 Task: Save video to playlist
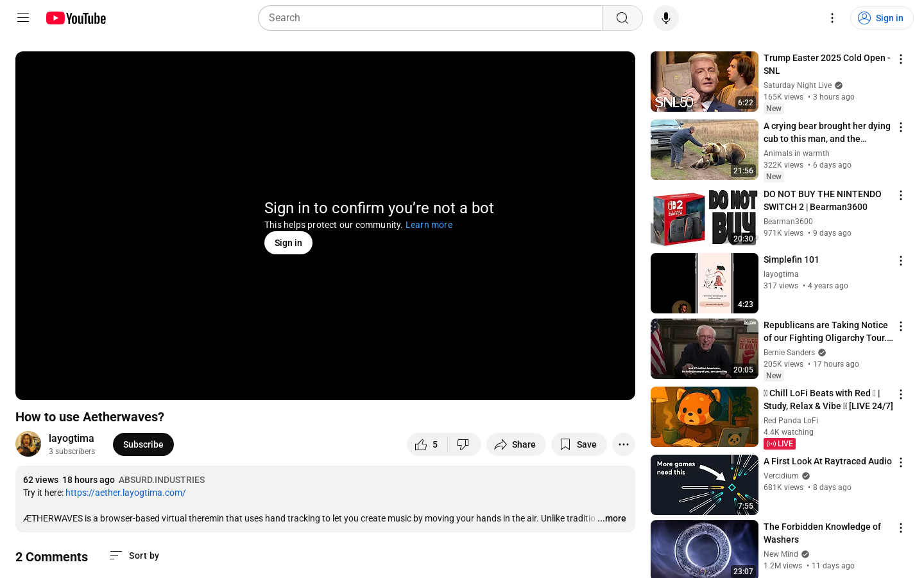[579, 444]
